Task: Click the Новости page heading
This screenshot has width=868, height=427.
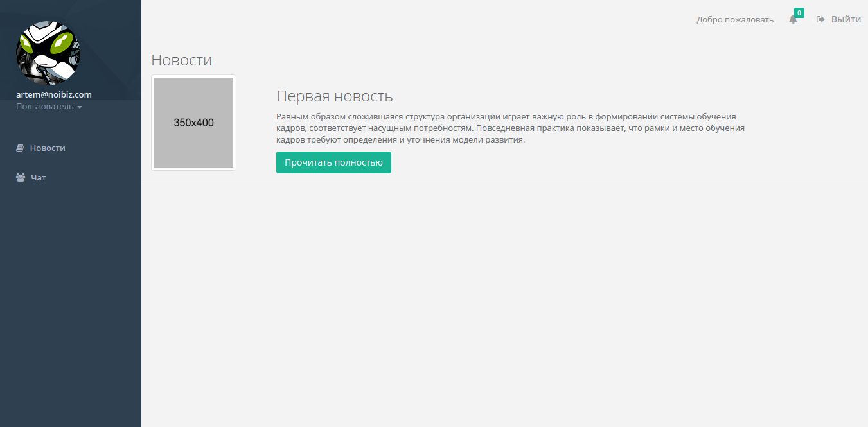Action: (182, 60)
